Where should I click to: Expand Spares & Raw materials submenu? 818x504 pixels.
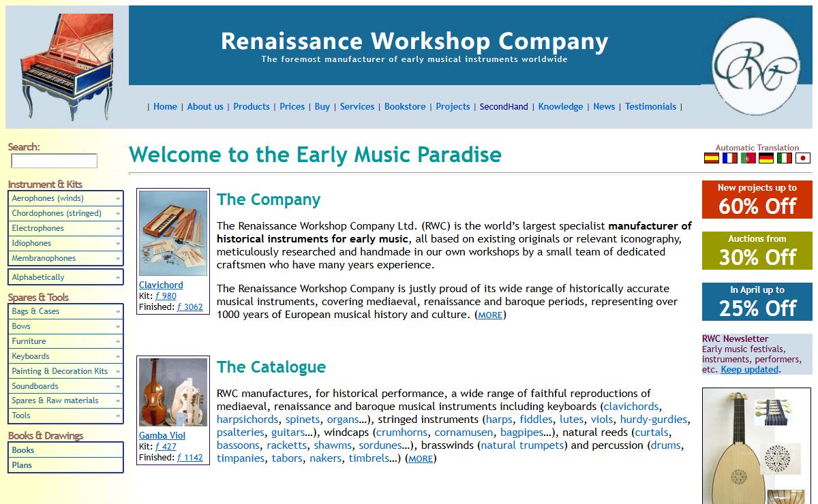pos(65,400)
